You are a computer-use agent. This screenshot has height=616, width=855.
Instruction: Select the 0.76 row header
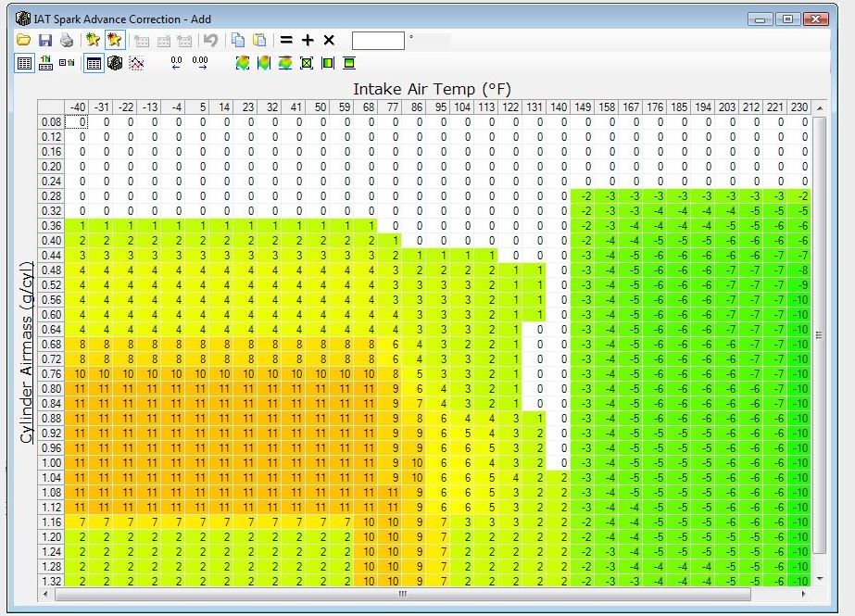point(51,374)
